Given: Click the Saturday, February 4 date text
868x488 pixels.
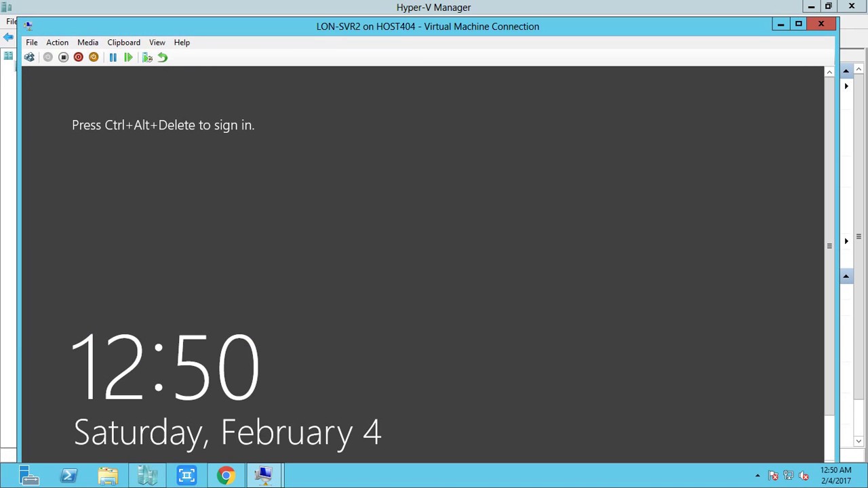Looking at the screenshot, I should pyautogui.click(x=228, y=432).
